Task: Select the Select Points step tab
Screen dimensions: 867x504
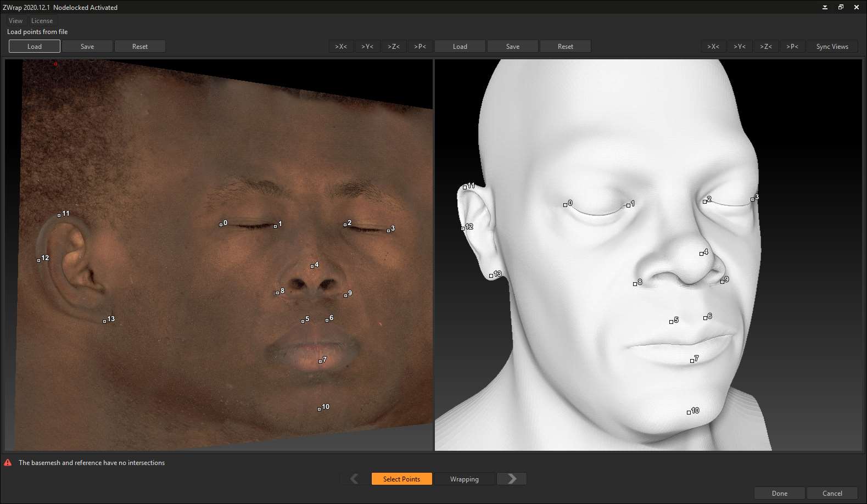Action: 401,479
